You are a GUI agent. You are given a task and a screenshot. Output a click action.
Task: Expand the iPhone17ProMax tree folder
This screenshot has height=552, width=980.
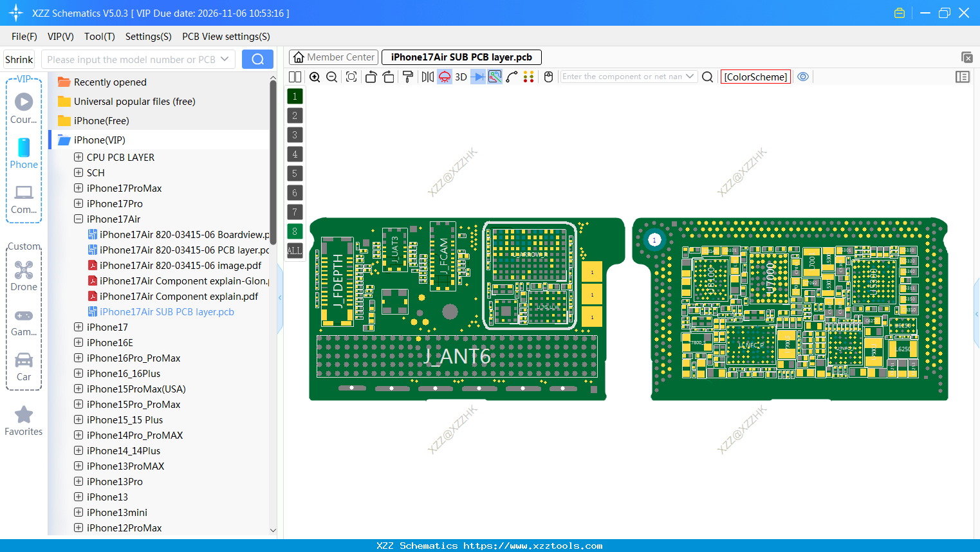click(x=79, y=189)
